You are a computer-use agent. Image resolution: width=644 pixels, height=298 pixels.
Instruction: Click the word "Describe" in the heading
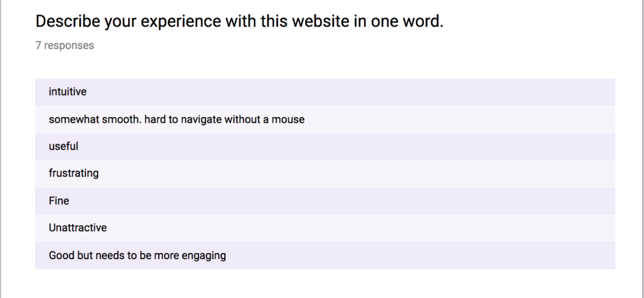coord(68,21)
